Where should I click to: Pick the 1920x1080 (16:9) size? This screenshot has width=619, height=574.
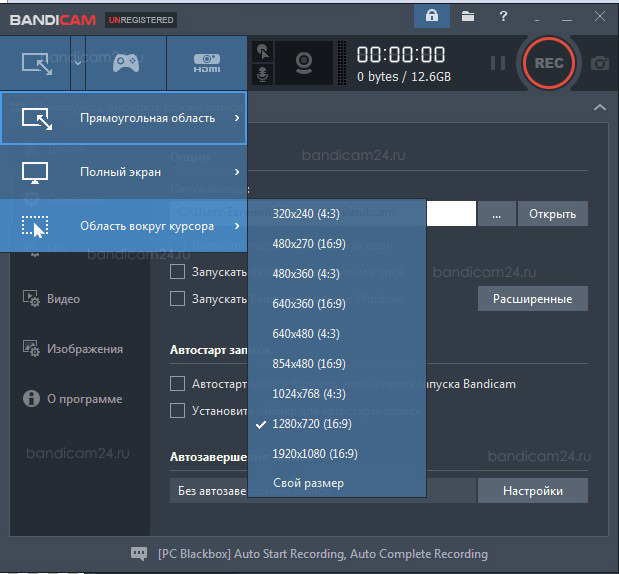(x=337, y=454)
